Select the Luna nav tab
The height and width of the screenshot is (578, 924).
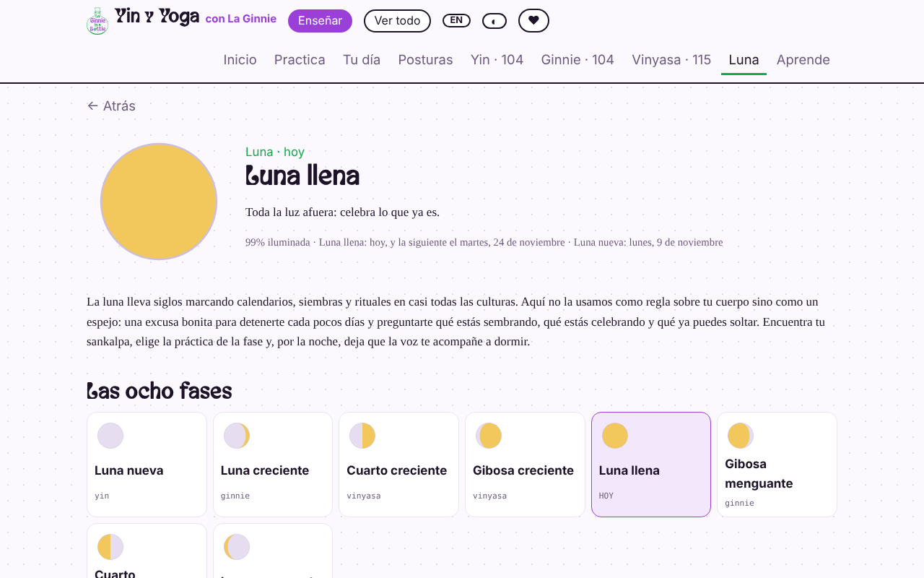point(744,60)
